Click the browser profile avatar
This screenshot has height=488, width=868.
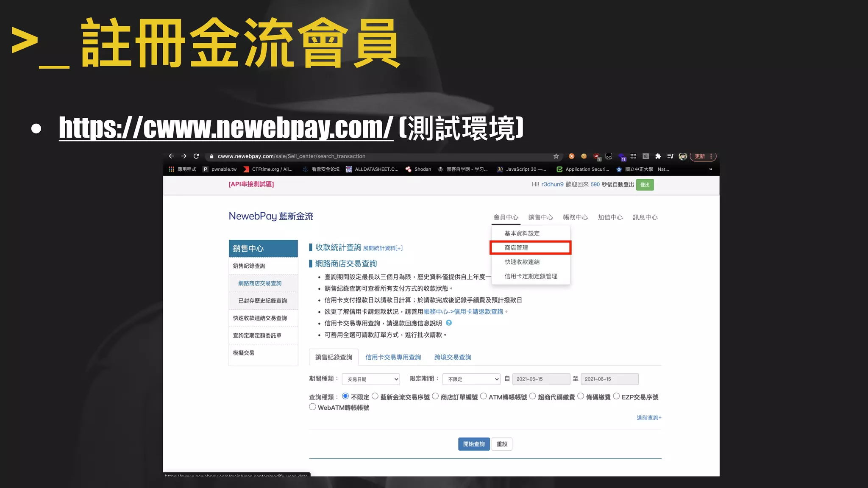pyautogui.click(x=682, y=156)
